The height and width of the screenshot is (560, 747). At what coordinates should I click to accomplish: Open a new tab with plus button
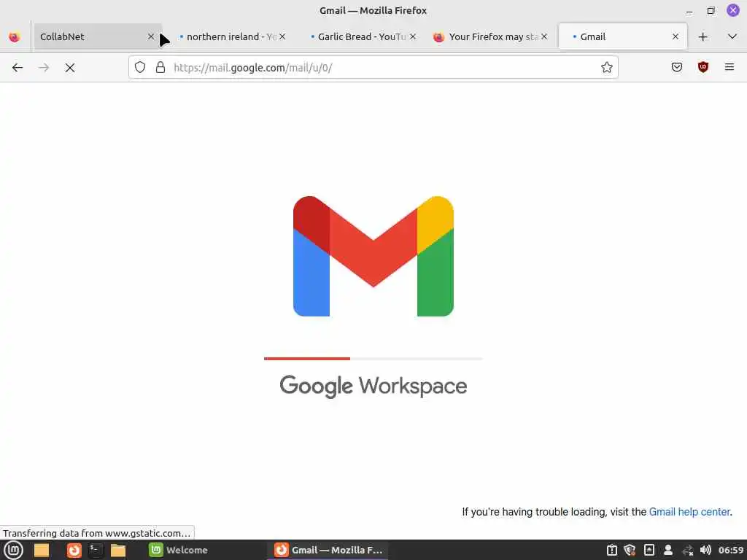pyautogui.click(x=703, y=36)
